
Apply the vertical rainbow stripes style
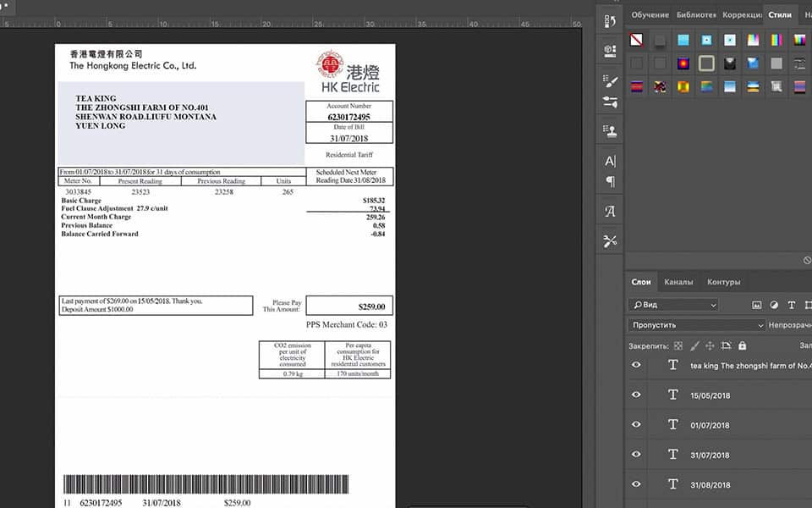[776, 40]
